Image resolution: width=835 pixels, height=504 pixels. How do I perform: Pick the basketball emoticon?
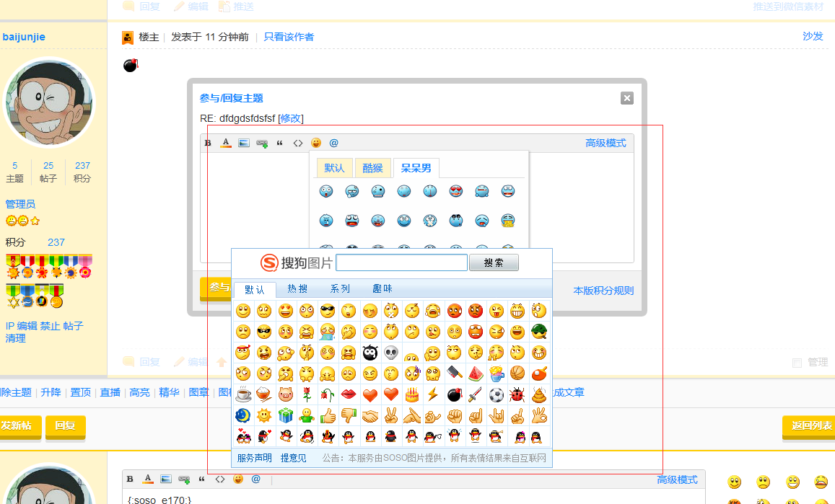point(517,373)
